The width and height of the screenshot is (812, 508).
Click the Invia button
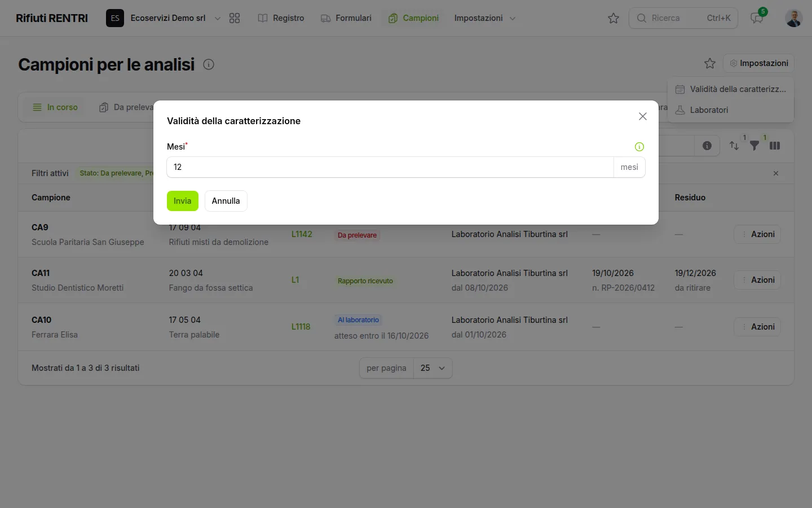point(183,201)
